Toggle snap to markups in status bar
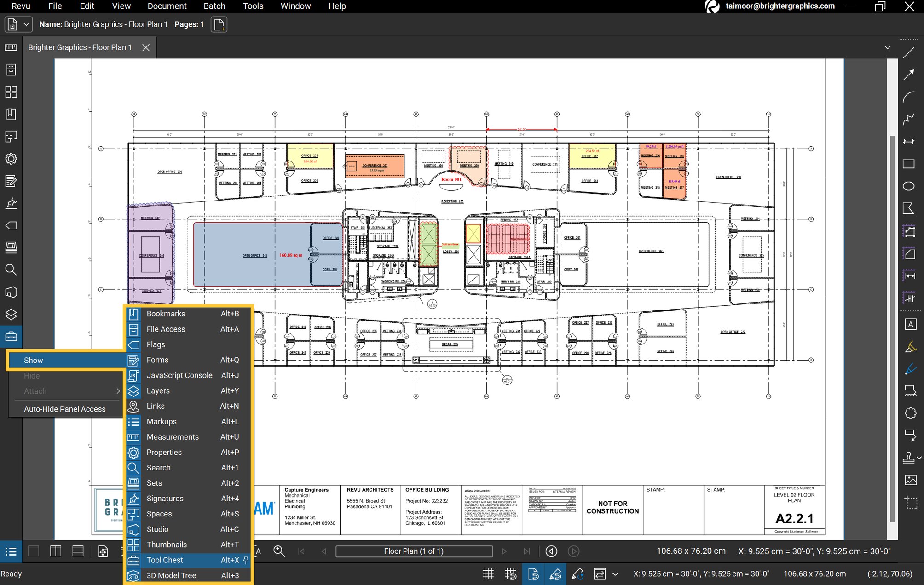This screenshot has height=585, width=924. (556, 574)
